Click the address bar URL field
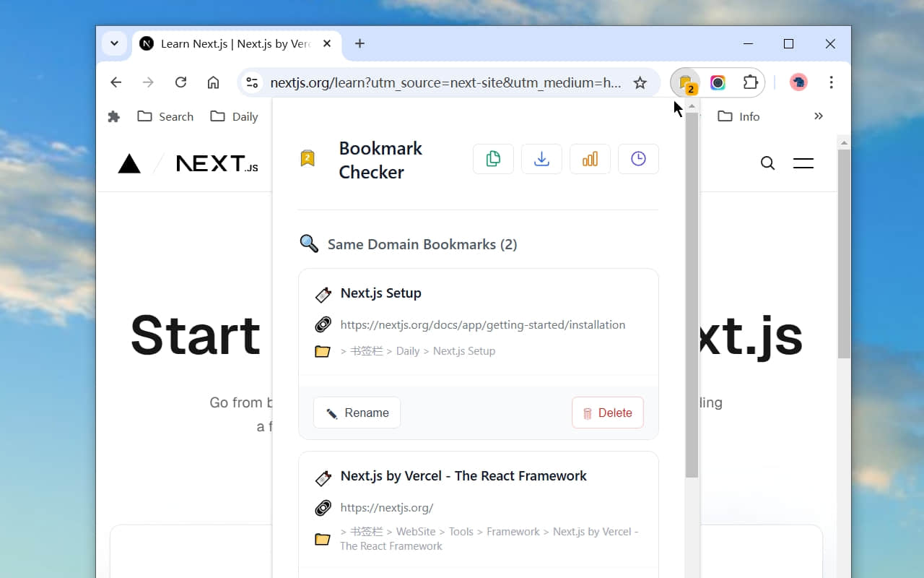This screenshot has width=924, height=578. (445, 82)
